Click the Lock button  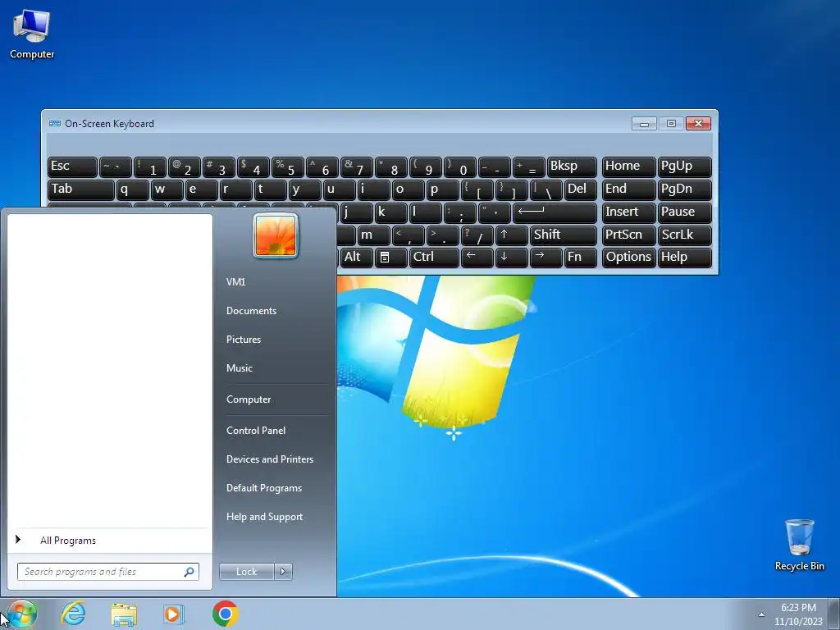tap(247, 572)
